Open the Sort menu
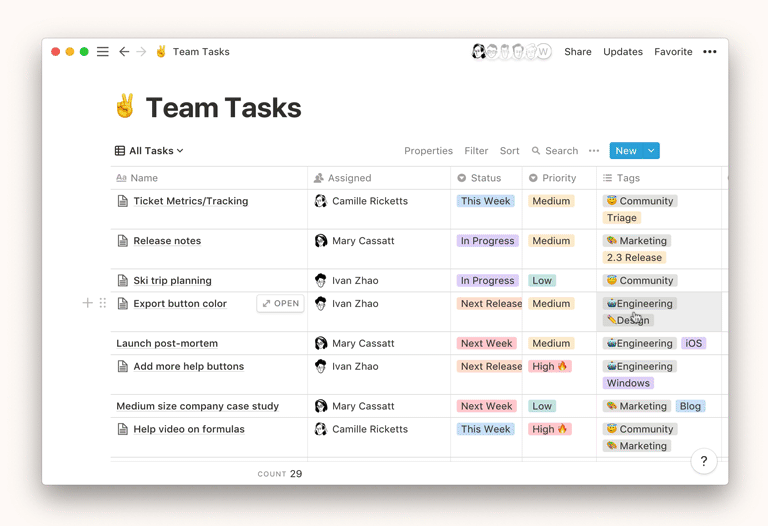Screen dimensions: 768x526 pos(509,151)
